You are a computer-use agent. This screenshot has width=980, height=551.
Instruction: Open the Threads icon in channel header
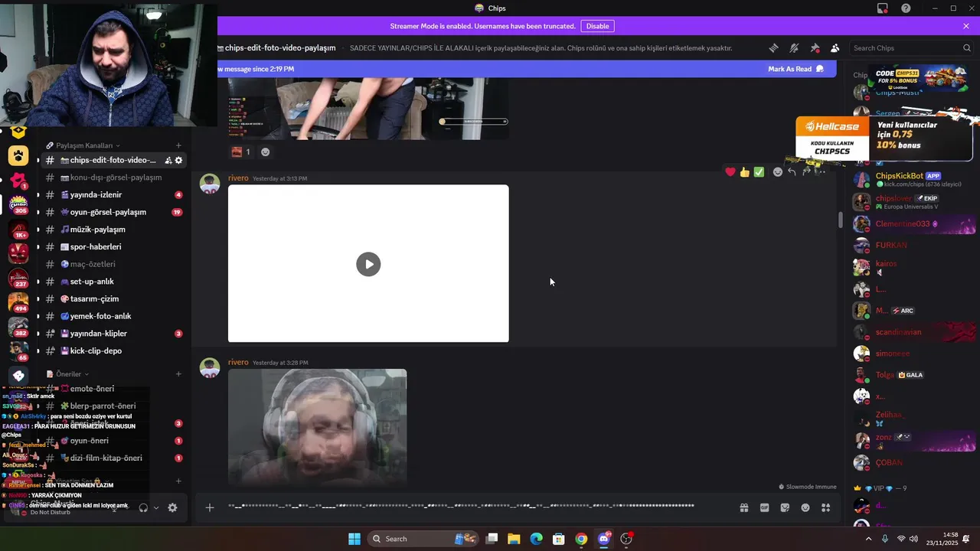(773, 48)
